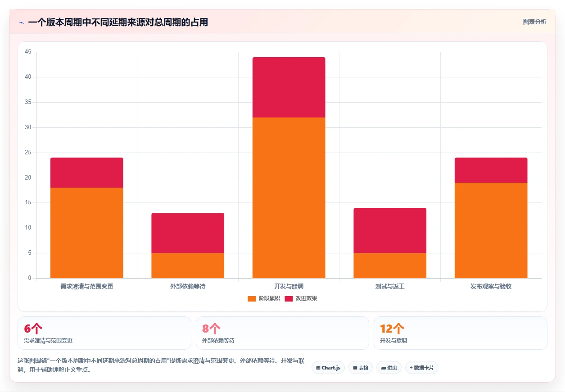Open the 8个 外部依赖等待 data card
565x392 pixels.
pos(282,333)
